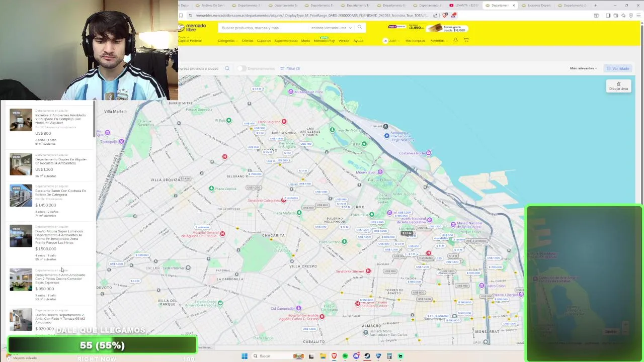Click the bookmark icon beside the address bar
The height and width of the screenshot is (362, 644).
181,16
